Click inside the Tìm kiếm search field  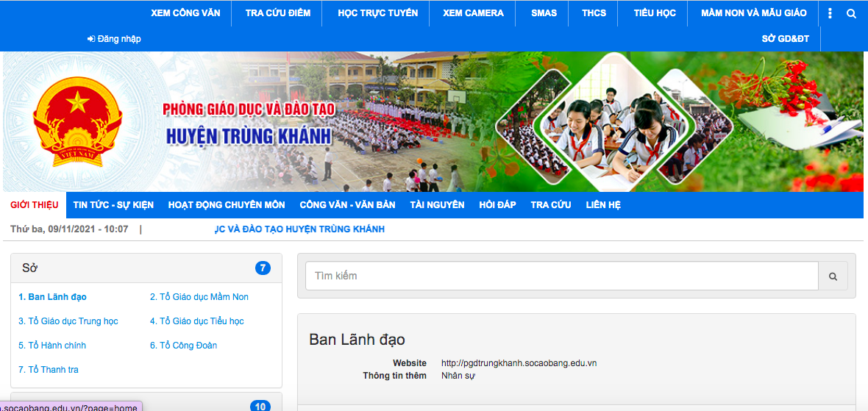(x=561, y=276)
